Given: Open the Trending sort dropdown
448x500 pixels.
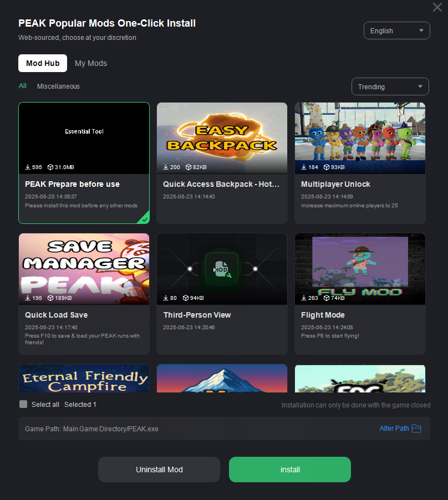Looking at the screenshot, I should (x=390, y=86).
